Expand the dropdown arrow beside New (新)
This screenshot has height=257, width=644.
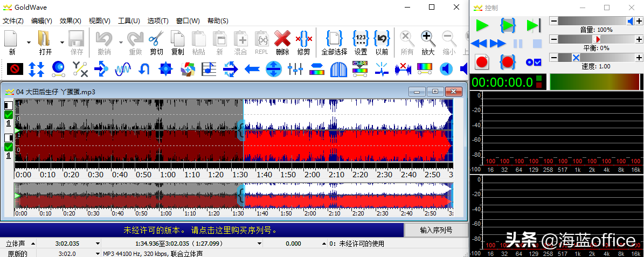28,43
